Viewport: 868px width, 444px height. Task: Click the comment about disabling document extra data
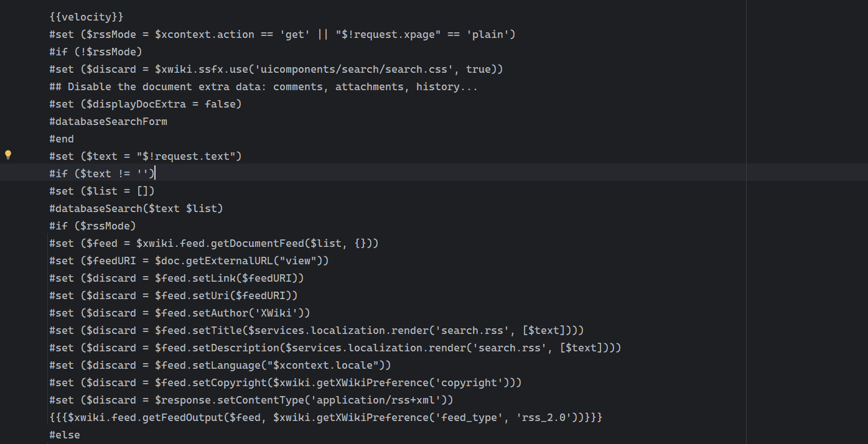264,86
